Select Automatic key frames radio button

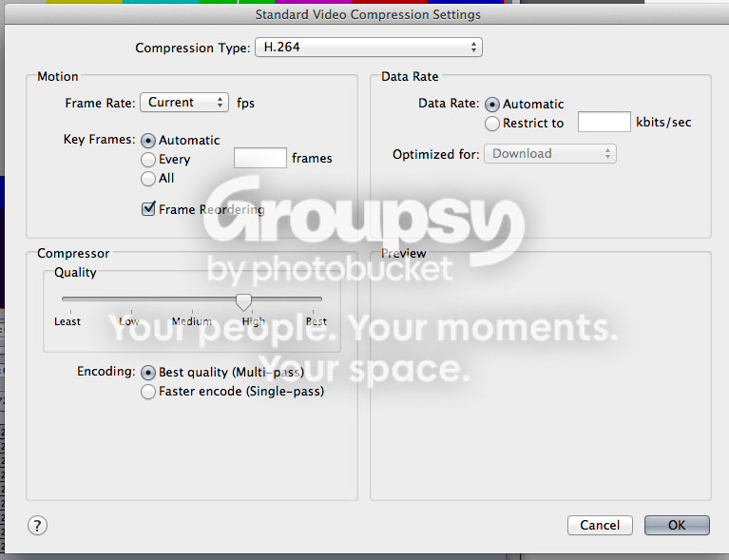148,141
